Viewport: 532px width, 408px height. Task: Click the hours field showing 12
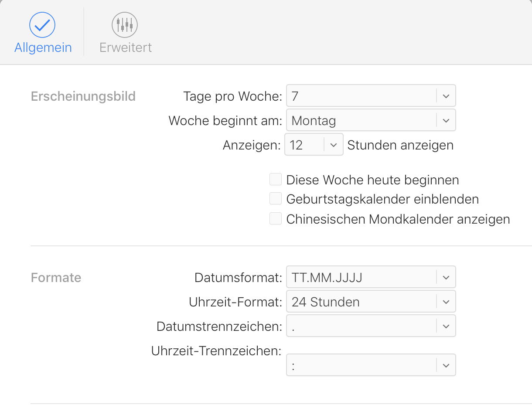tap(304, 145)
